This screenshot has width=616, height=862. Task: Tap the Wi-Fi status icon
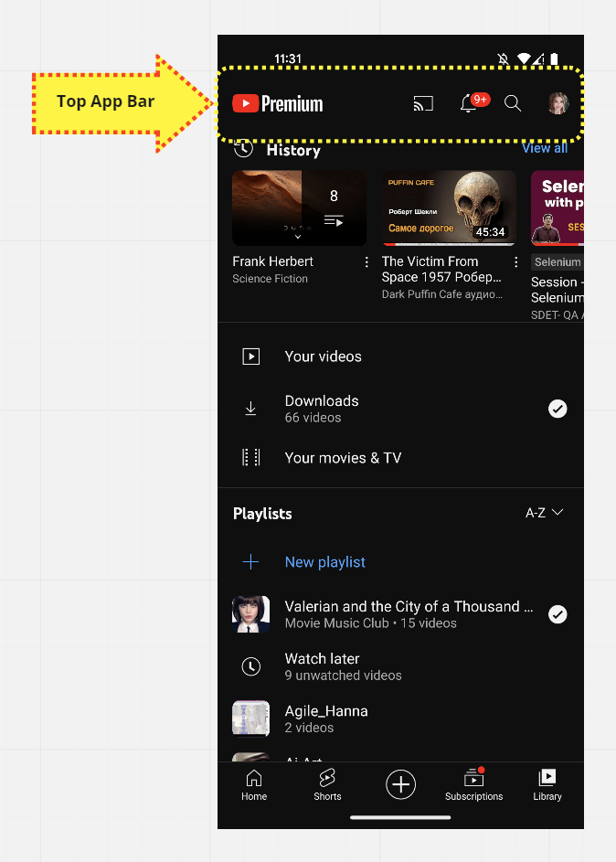(524, 59)
